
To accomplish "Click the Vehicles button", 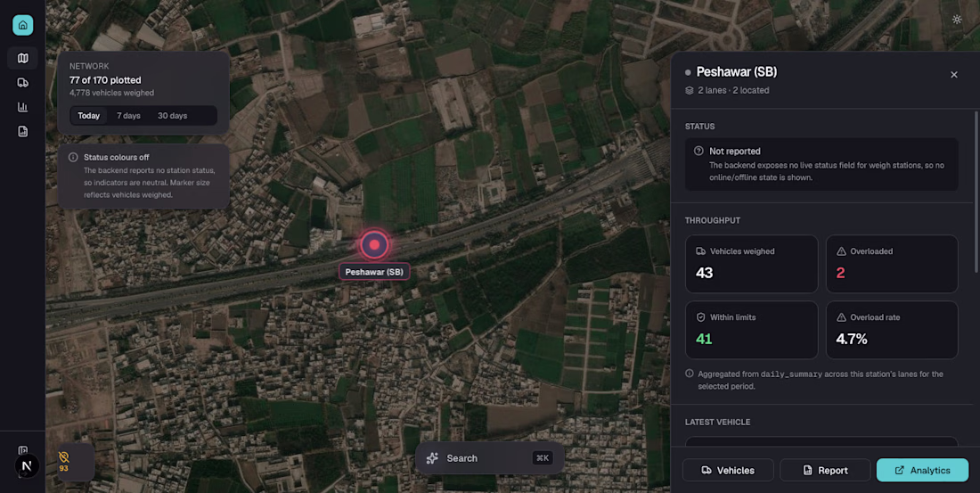I will coord(728,471).
